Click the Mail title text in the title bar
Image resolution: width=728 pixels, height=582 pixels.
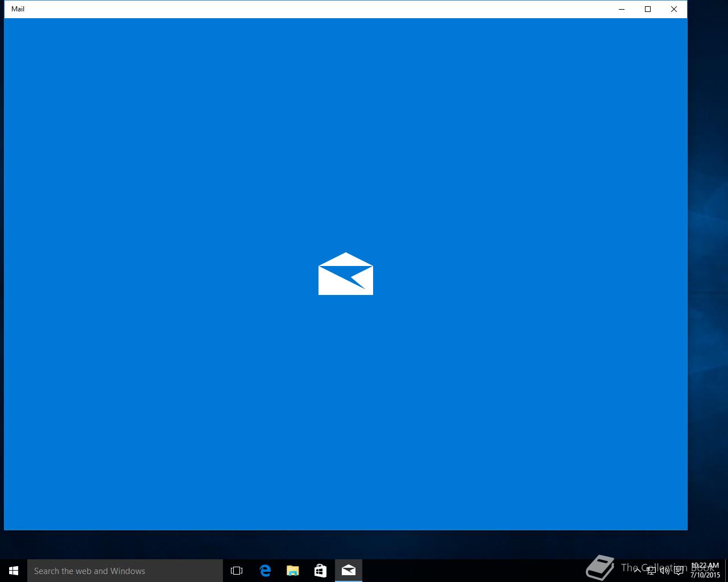[x=18, y=9]
